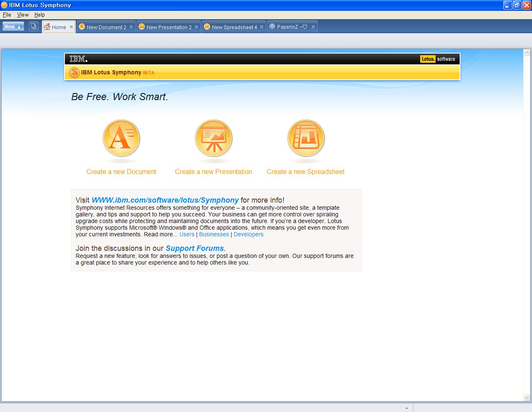Screen dimensions: 532x412
Task: Open the Businesses link
Action: point(214,234)
